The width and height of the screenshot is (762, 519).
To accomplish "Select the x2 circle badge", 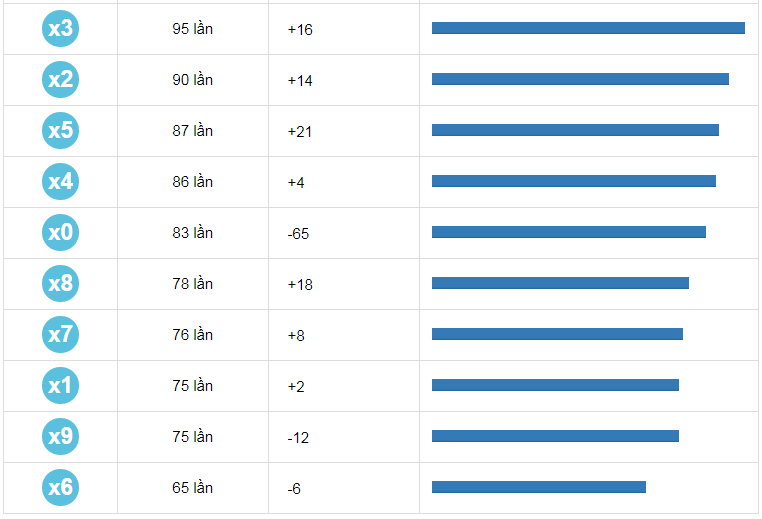I will (x=60, y=79).
